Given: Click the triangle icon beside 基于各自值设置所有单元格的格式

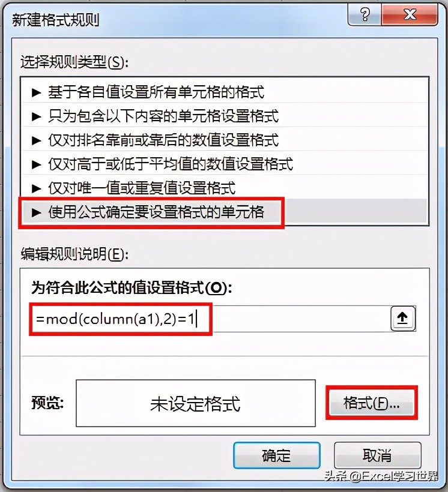Looking at the screenshot, I should 37,92.
